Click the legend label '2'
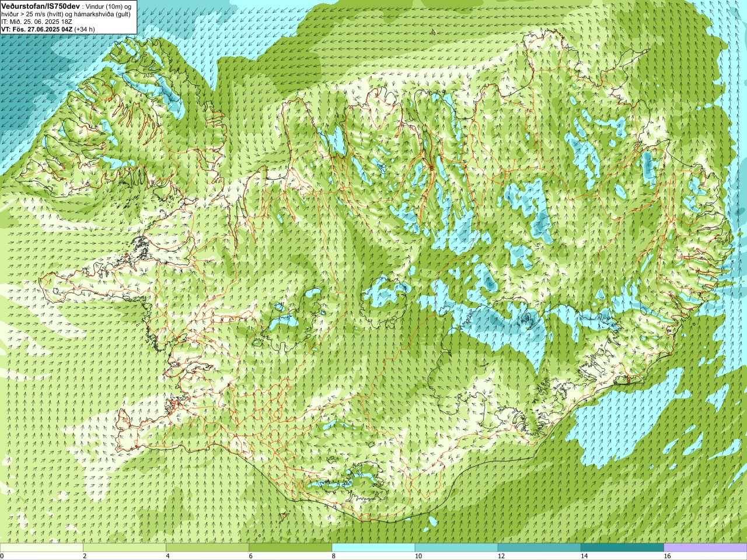 85,556
